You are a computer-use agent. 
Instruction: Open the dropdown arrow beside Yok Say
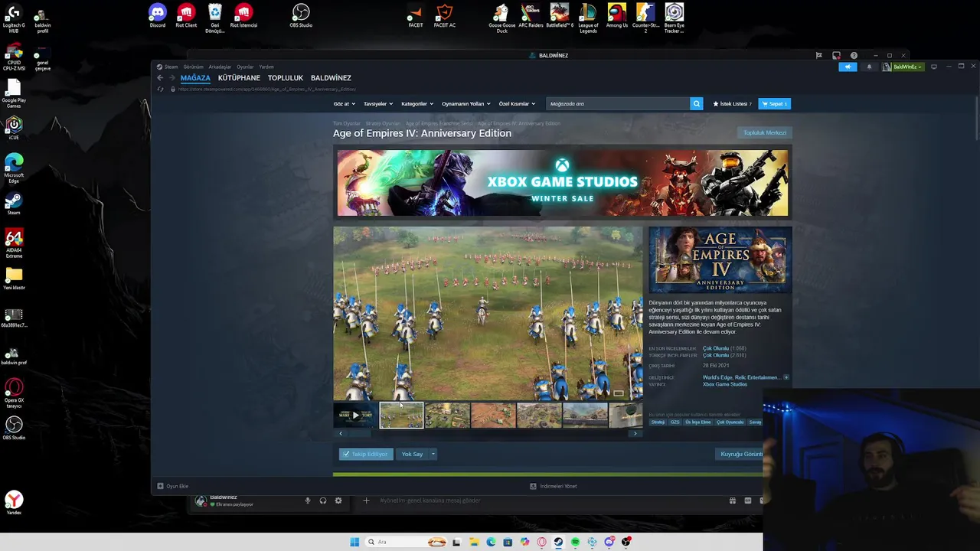coord(433,454)
